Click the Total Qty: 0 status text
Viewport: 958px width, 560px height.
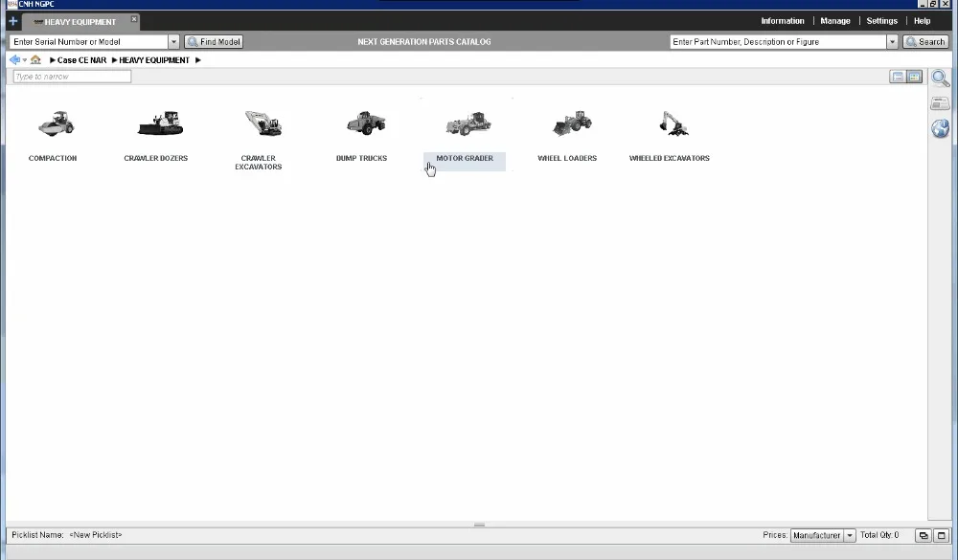pyautogui.click(x=879, y=535)
